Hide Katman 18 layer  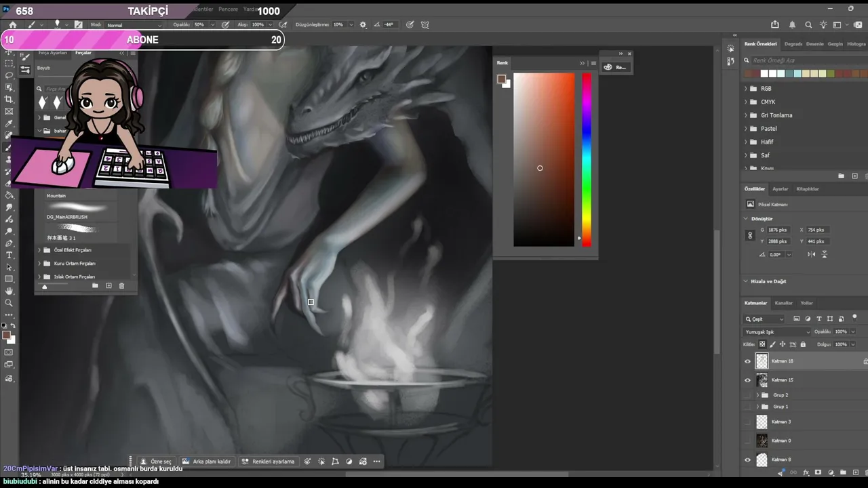pos(748,361)
